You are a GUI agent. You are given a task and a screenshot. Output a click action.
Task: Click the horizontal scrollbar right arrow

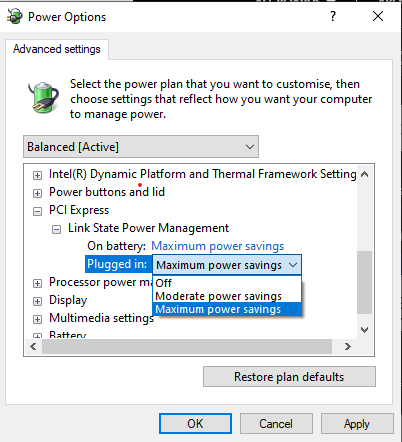(348, 347)
